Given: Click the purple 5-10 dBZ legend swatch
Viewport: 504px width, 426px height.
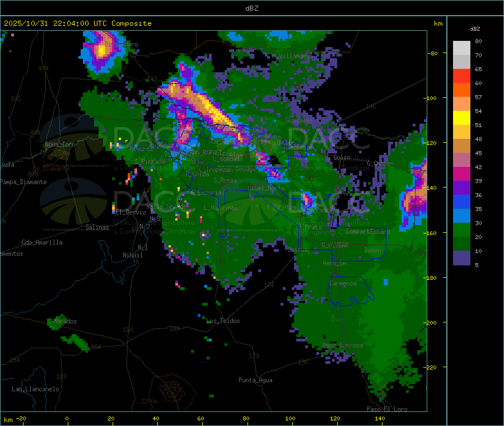Looking at the screenshot, I should click(x=461, y=258).
